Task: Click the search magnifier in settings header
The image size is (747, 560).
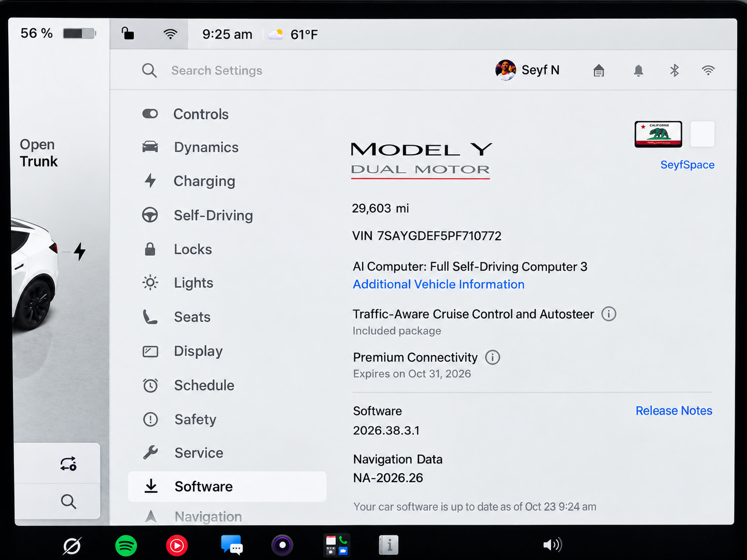Action: coord(149,71)
